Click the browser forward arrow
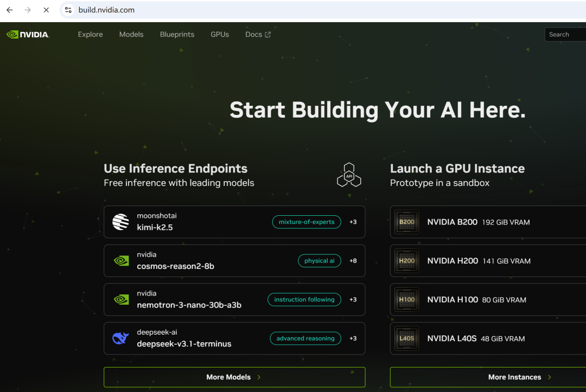Viewport: 586px width, 392px height. click(28, 10)
